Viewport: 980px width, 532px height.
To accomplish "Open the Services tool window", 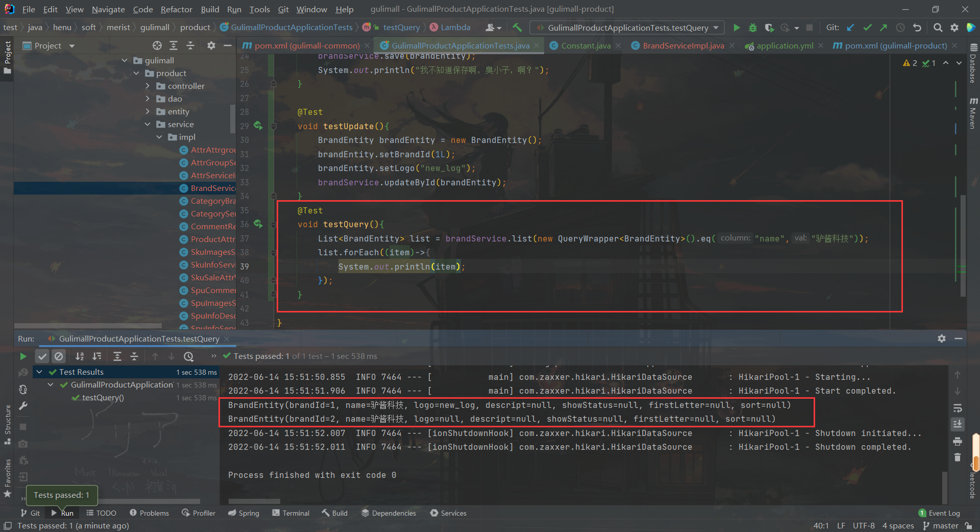I will tap(448, 513).
